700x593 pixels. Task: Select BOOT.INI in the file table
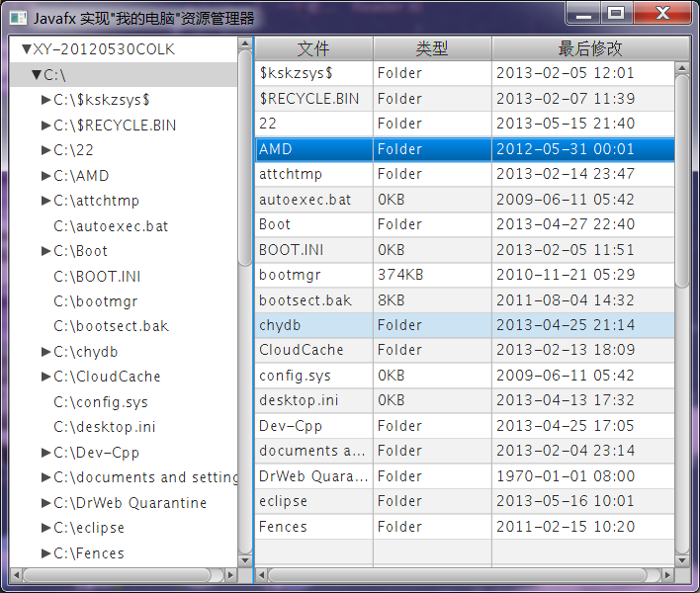tap(465, 250)
